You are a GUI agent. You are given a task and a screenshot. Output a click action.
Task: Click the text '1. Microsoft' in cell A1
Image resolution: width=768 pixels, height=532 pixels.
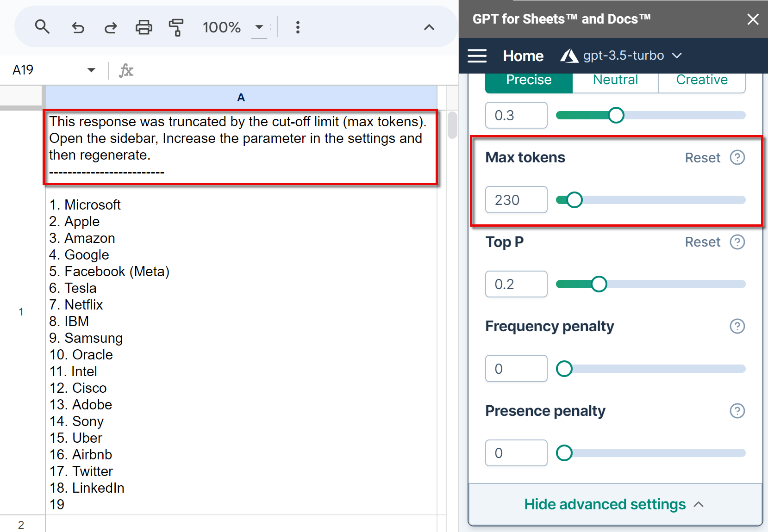(85, 205)
